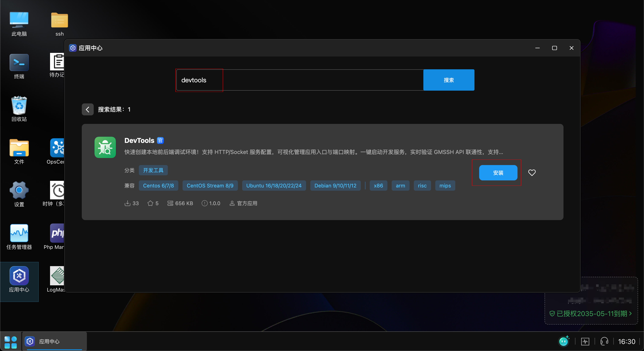Open the 文件 file manager icon
The height and width of the screenshot is (351, 644).
coord(19,151)
